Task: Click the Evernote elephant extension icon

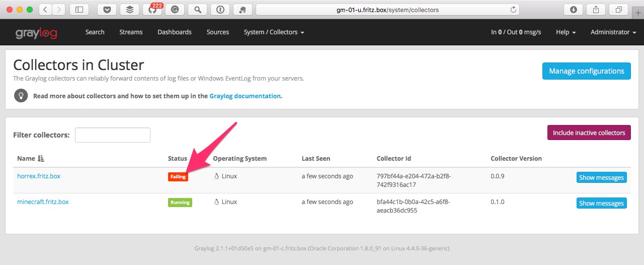Action: (243, 10)
